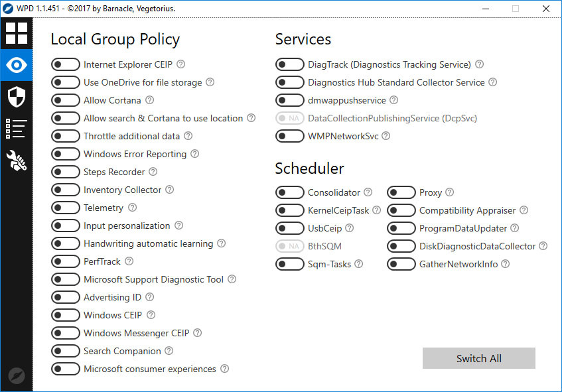The image size is (562, 392).
Task: Open the Firewall shield section in sidebar
Action: coord(16,97)
